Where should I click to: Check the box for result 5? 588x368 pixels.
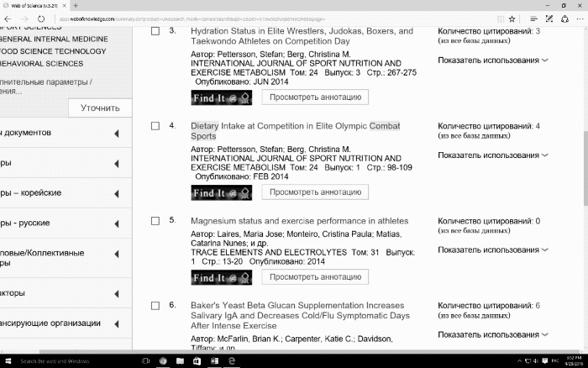pyautogui.click(x=155, y=221)
